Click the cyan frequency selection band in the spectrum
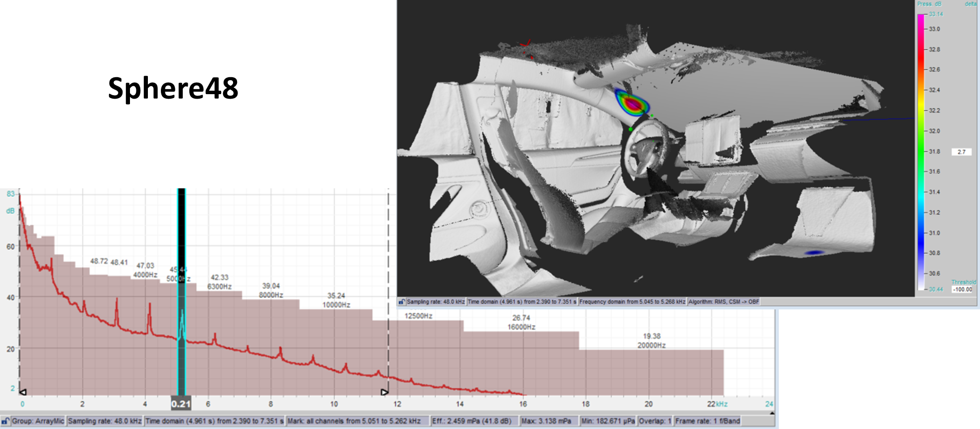The height and width of the screenshot is (429, 980). (181, 291)
